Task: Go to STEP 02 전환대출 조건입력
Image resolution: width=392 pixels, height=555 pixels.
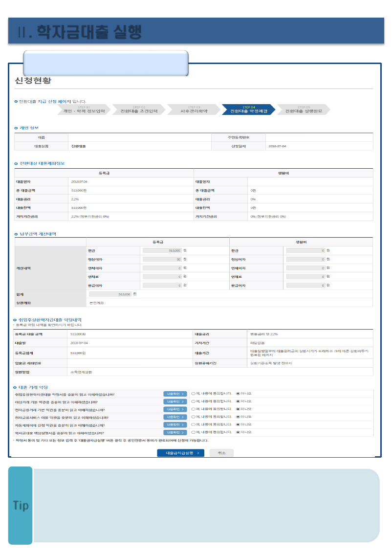Action: point(139,110)
